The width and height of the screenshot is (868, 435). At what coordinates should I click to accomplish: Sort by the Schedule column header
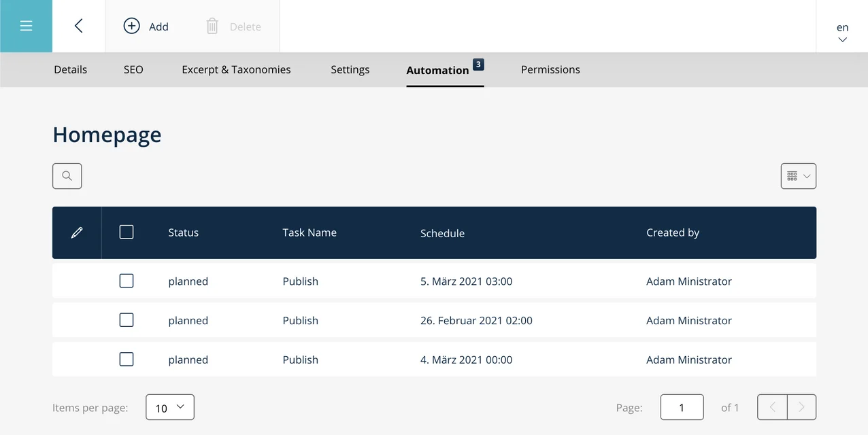442,233
